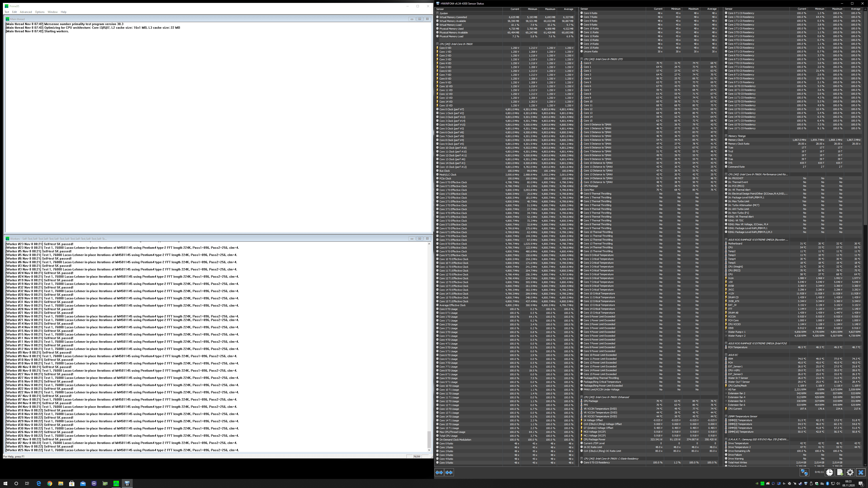
Task: Launch Google Chrome from taskbar
Action: 50,483
